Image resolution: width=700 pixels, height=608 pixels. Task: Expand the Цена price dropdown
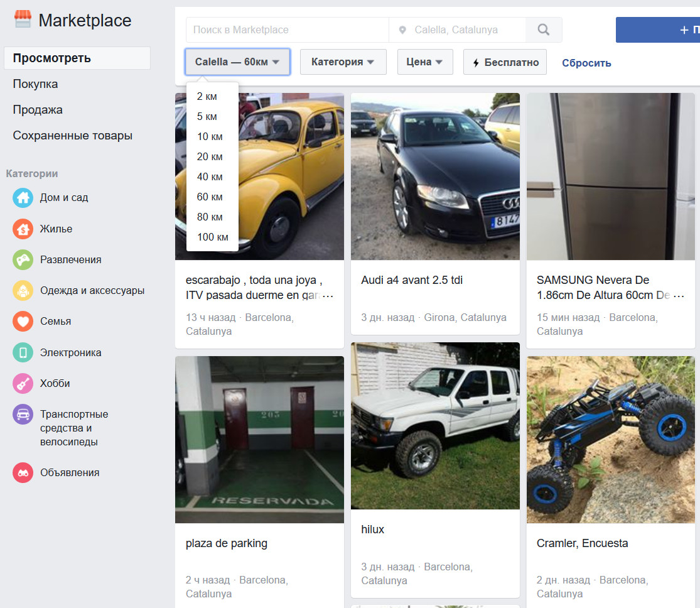425,62
